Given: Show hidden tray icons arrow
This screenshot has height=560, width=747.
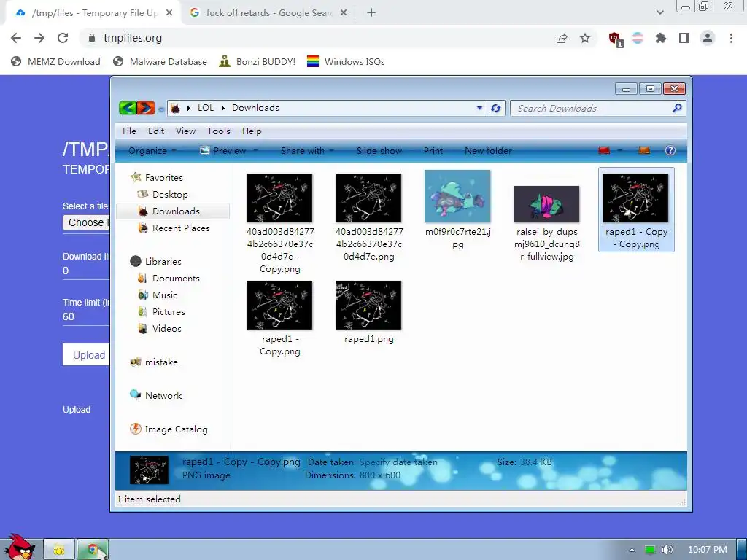Looking at the screenshot, I should coord(632,550).
